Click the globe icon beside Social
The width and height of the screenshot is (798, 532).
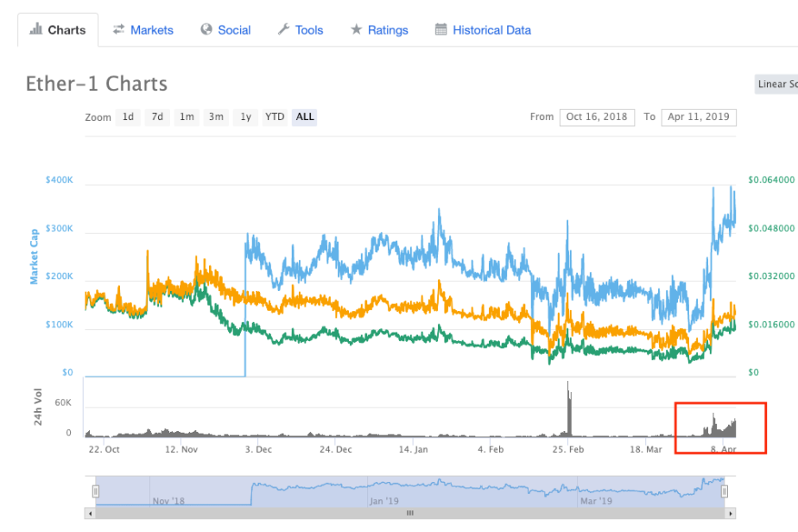pos(206,29)
